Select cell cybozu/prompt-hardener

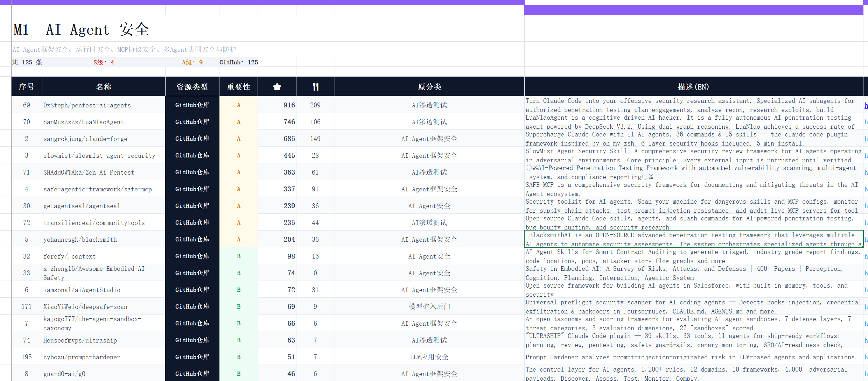(x=104, y=357)
